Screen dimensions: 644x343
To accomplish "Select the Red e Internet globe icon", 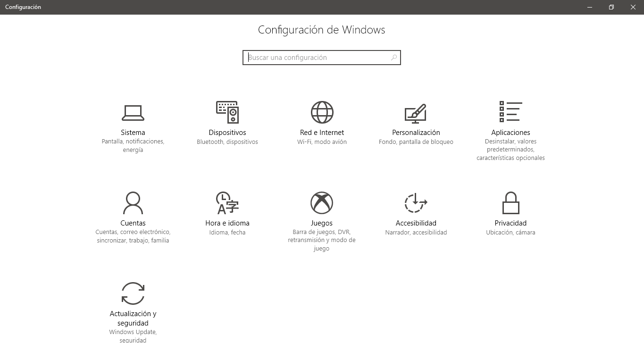I will tap(322, 112).
